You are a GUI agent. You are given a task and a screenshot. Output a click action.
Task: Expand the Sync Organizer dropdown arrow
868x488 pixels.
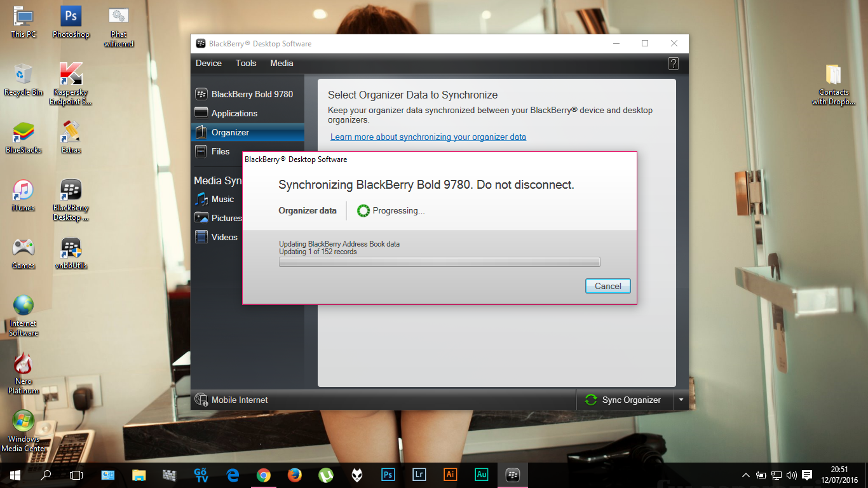click(x=681, y=400)
